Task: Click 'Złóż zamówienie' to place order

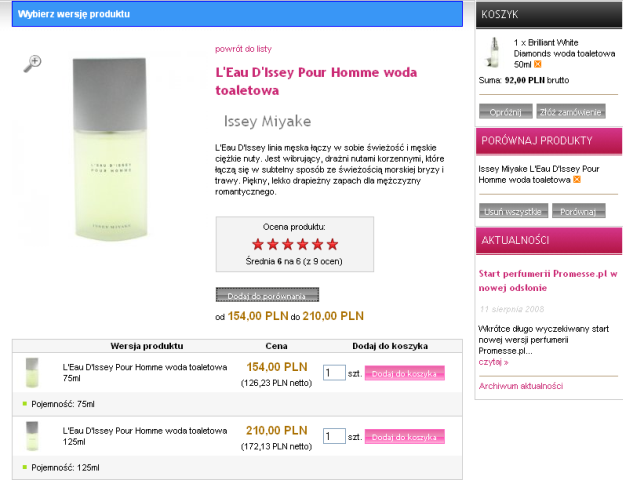Action: click(570, 112)
